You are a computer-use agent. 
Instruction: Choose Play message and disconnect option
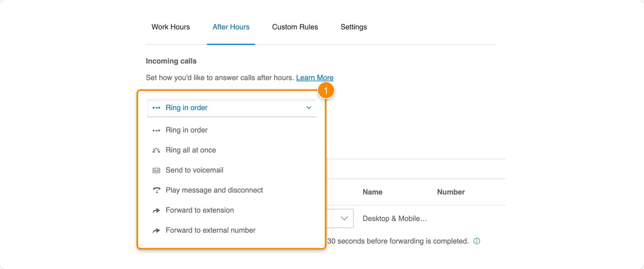(214, 190)
